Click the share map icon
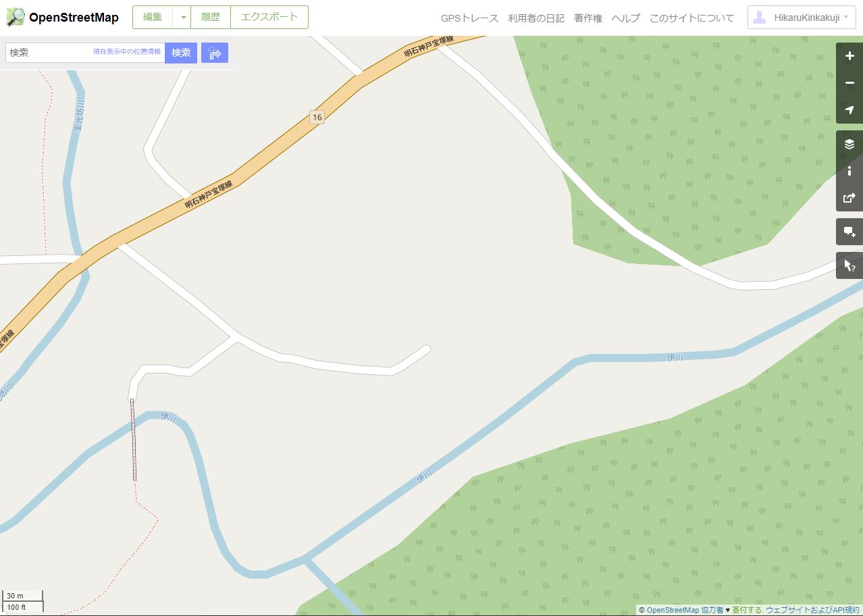 [x=849, y=198]
